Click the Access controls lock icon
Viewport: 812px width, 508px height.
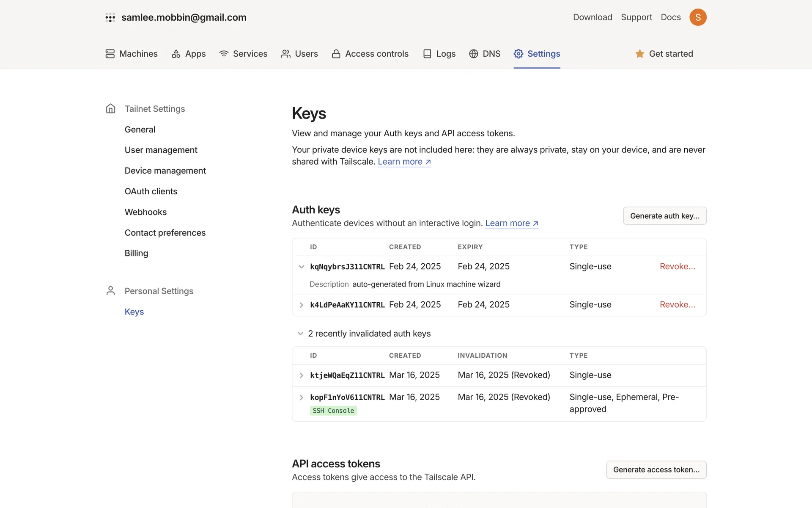tap(336, 54)
